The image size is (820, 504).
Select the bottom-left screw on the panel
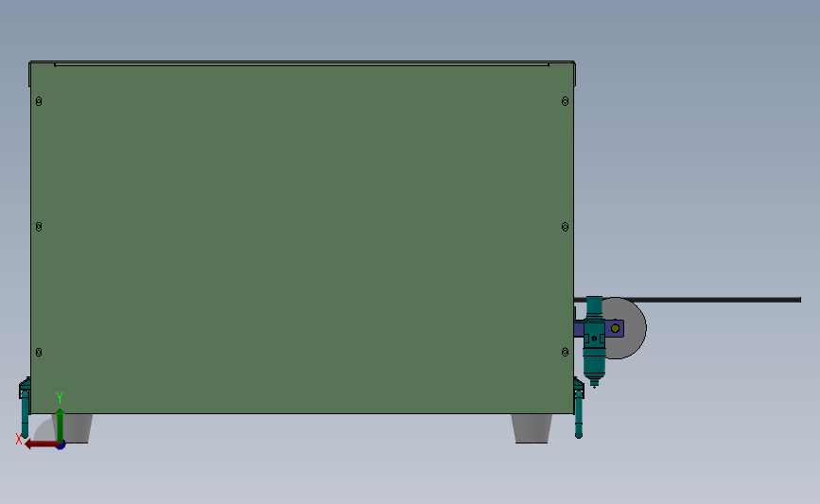click(39, 353)
